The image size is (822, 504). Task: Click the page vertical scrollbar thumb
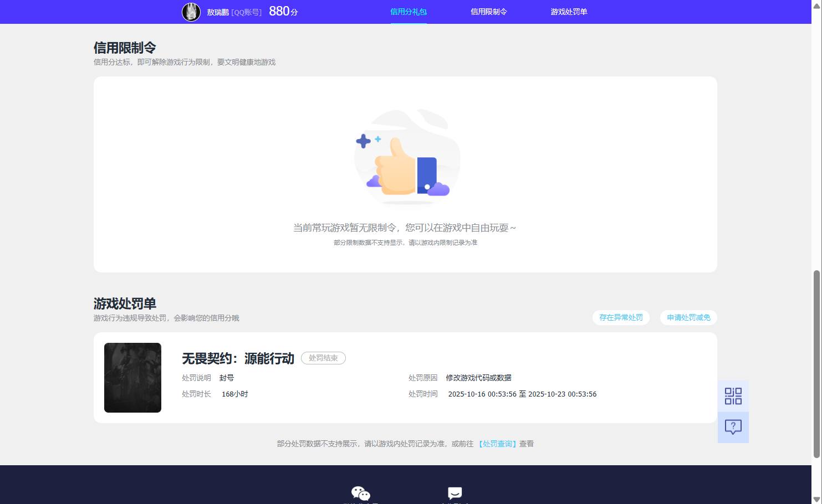[x=816, y=364]
